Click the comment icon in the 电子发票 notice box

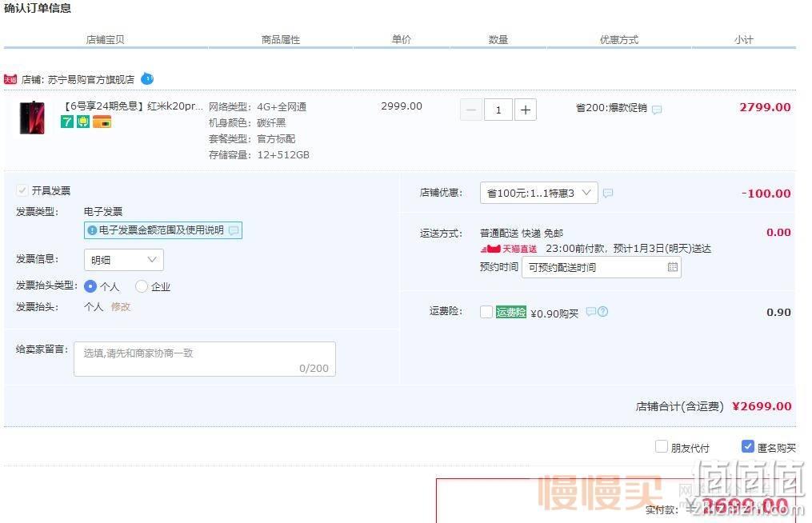pos(234,230)
